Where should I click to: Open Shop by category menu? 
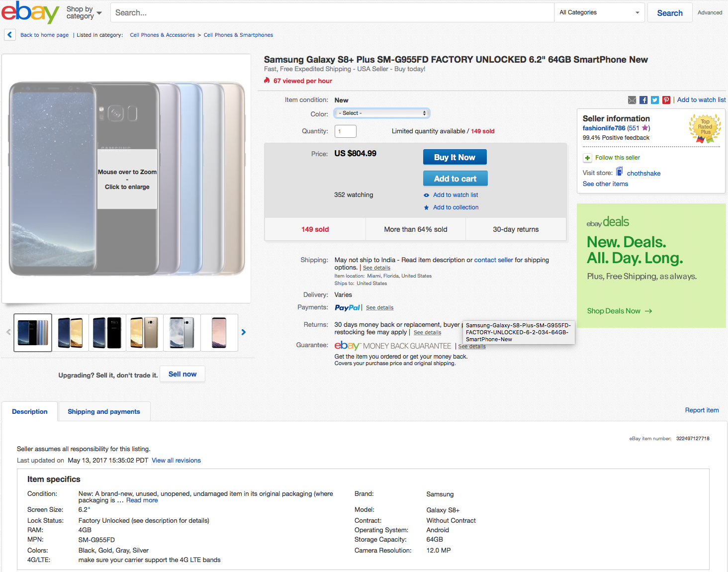point(84,12)
